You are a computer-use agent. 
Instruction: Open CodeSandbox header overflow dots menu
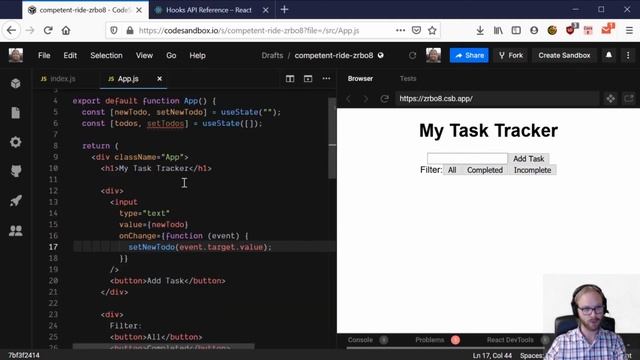[x=628, y=55]
